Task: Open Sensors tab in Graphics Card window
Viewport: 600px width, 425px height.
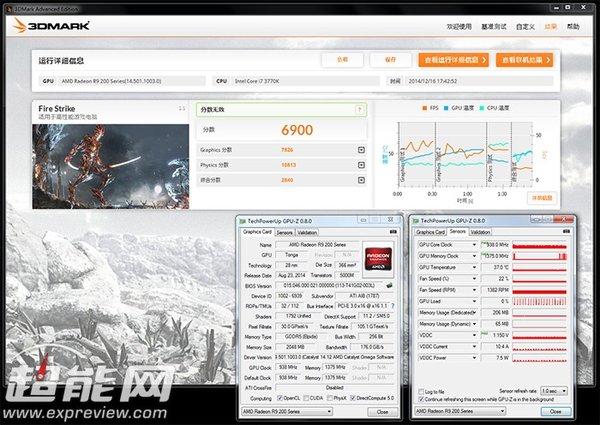Action: (x=285, y=231)
